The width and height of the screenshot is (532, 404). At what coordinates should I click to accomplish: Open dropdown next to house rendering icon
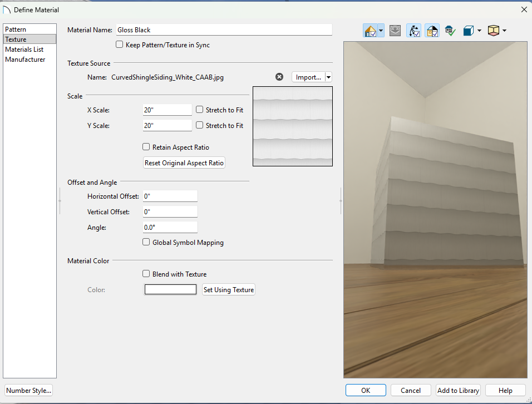[x=381, y=31]
